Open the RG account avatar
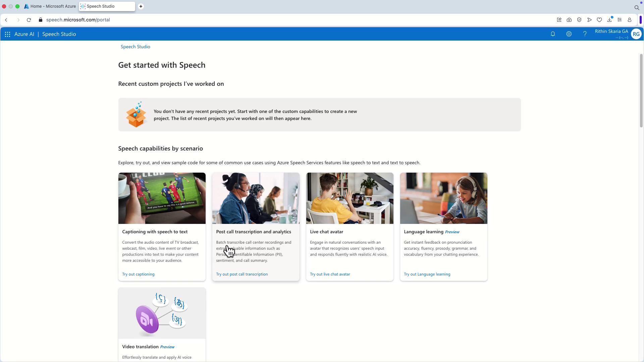The width and height of the screenshot is (644, 362). tap(636, 34)
